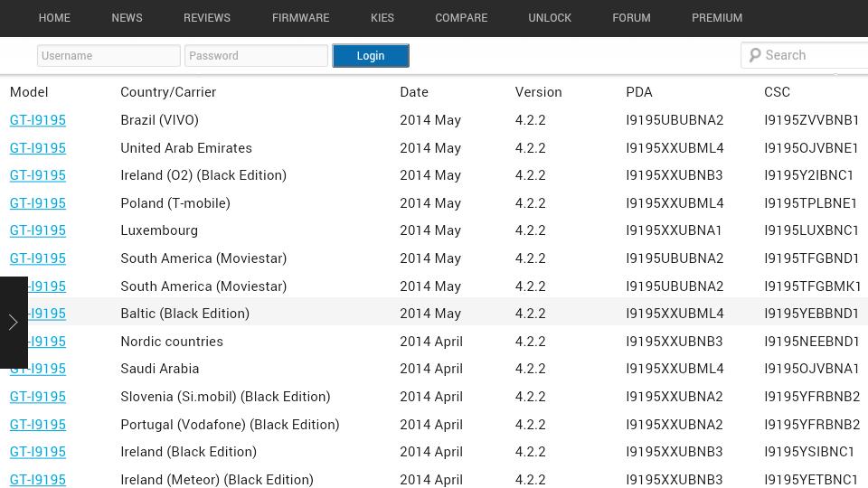Select CSC value I9195TFGBMK1
The width and height of the screenshot is (868, 488).
point(813,286)
